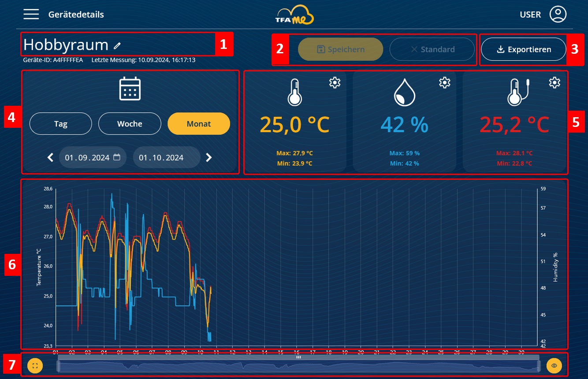Select the Woche time range
The width and height of the screenshot is (588, 379).
pos(130,124)
